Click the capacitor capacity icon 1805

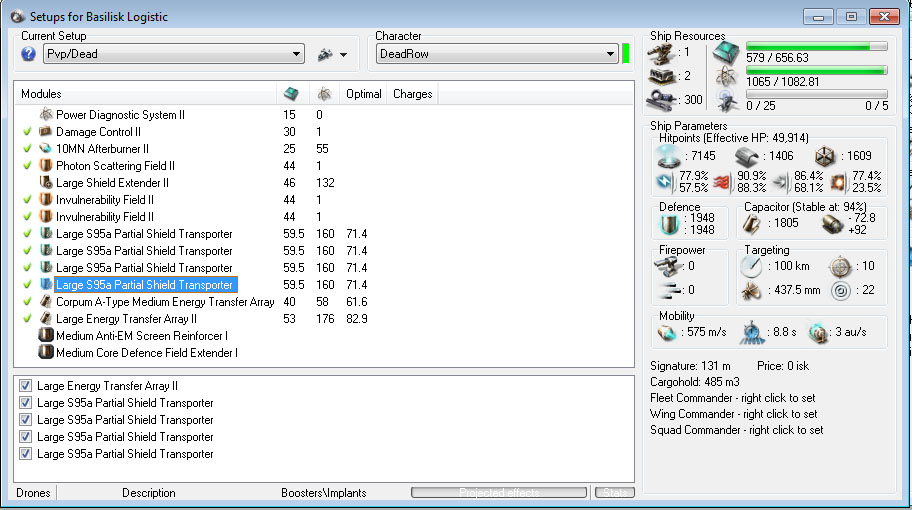(752, 223)
